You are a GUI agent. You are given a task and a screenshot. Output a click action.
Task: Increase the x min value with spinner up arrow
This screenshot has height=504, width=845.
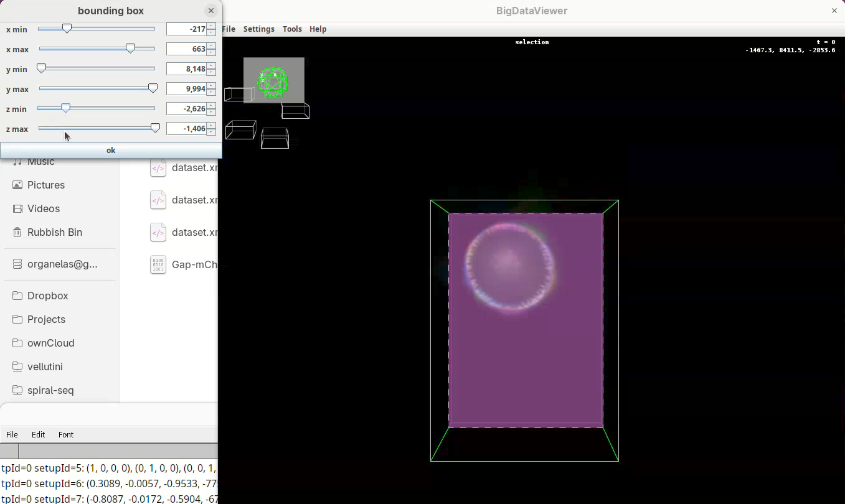[x=212, y=26]
